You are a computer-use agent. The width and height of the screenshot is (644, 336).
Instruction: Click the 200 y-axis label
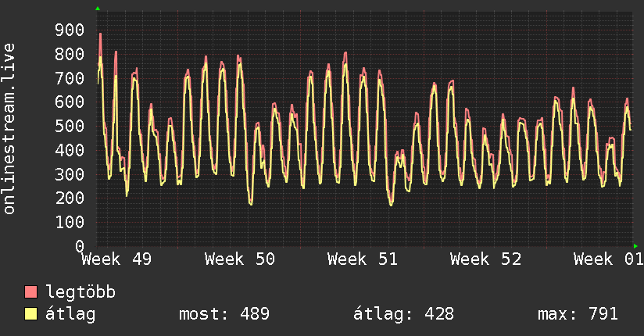click(70, 198)
